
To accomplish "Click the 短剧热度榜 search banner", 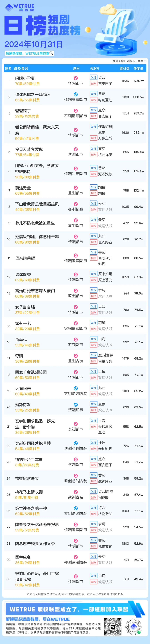I will [30, 53].
